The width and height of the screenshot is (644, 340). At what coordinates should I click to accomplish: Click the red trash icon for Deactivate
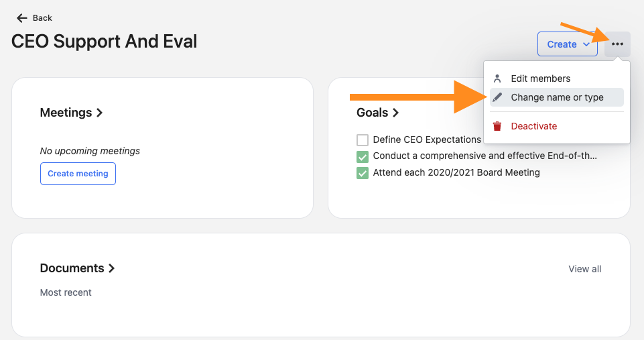(497, 126)
